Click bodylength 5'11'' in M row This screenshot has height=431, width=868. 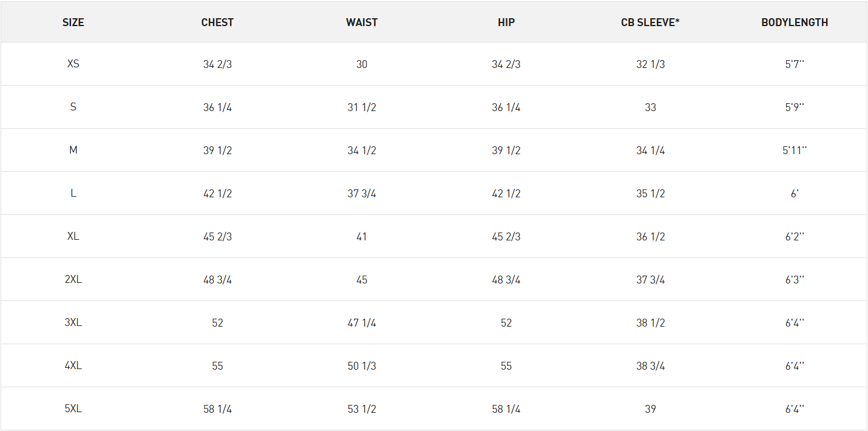[x=795, y=151]
